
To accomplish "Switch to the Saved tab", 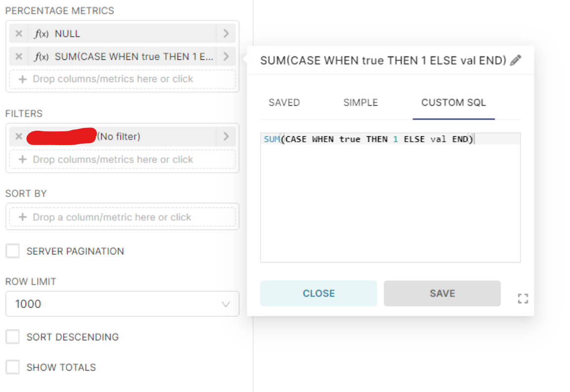I will coord(284,103).
